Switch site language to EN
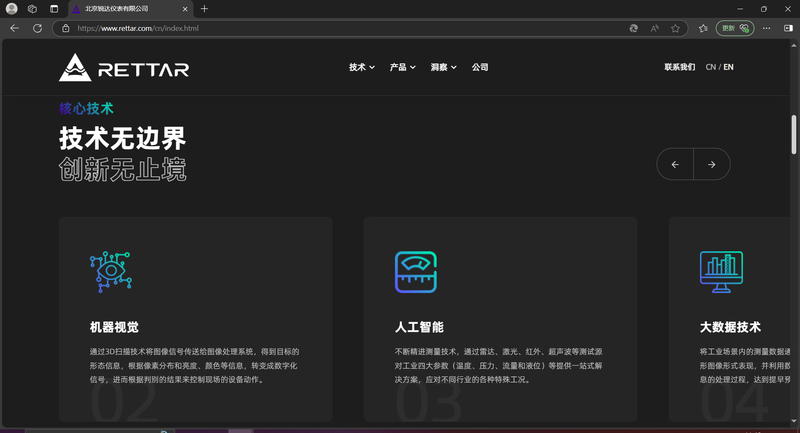This screenshot has width=800, height=433. [x=729, y=67]
